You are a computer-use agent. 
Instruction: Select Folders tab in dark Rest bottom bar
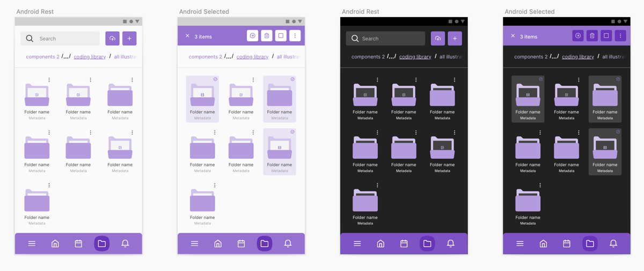427,244
